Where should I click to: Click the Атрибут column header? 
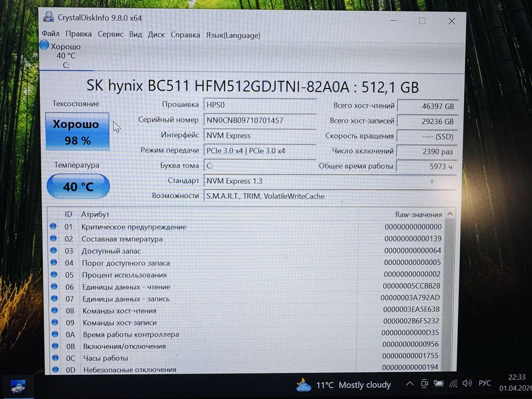(x=95, y=214)
